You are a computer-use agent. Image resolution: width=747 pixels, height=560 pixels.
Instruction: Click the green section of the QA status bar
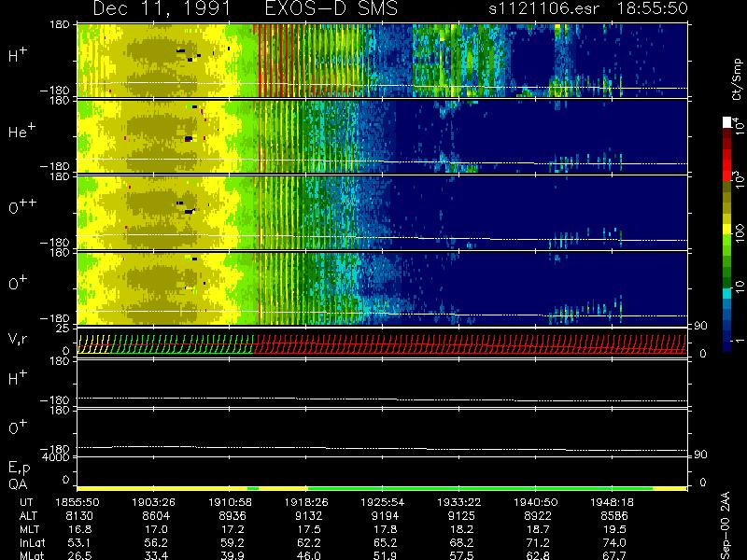(480, 488)
